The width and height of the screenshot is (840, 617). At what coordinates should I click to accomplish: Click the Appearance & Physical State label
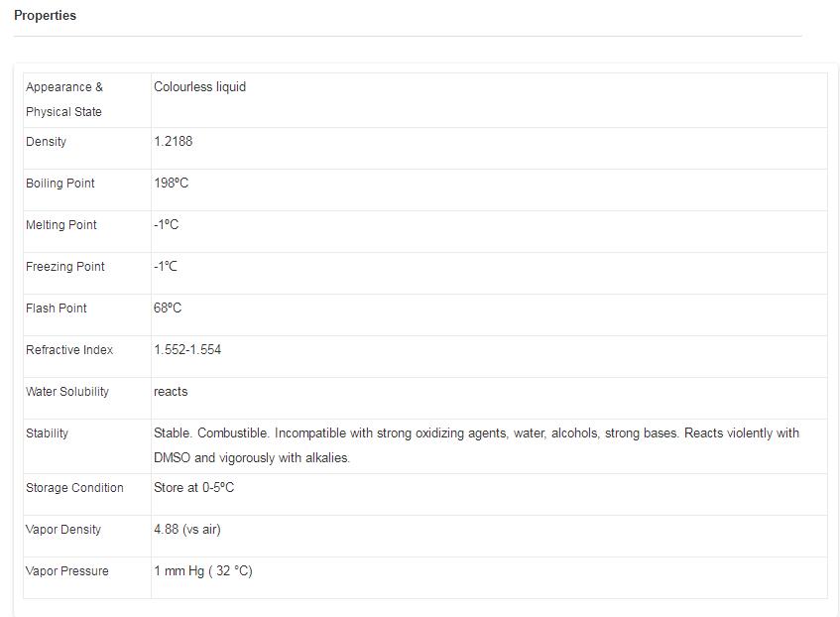(x=64, y=99)
